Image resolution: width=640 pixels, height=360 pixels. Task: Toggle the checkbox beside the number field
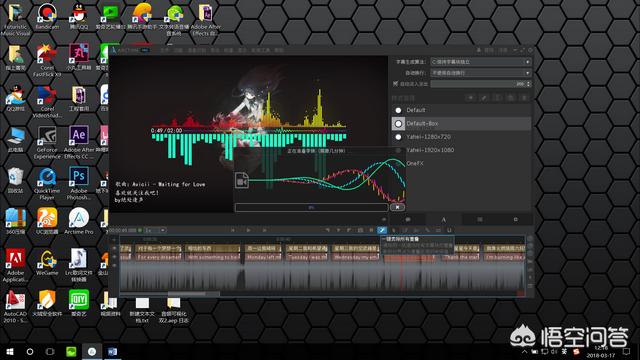(395, 84)
